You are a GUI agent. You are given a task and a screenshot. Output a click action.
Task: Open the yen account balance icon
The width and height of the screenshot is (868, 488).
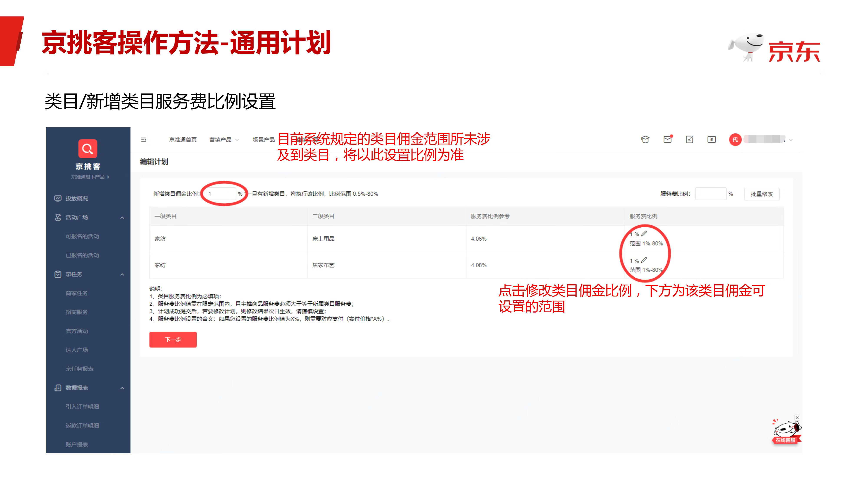pos(712,139)
